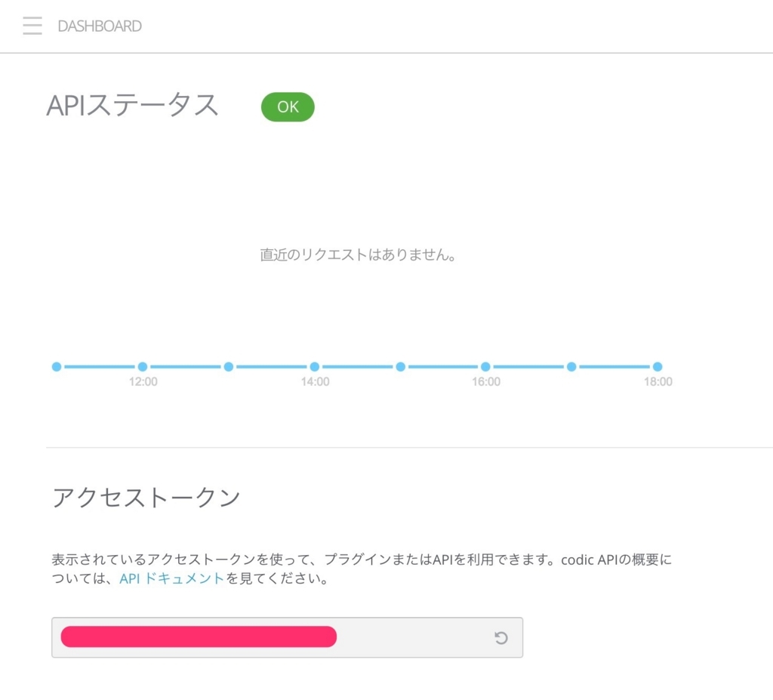Select the APIステータス section heading
Viewport: 773px width, 700px height.
pos(133,106)
